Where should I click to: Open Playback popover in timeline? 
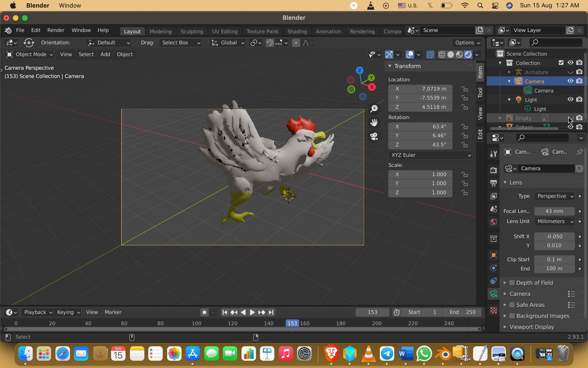tap(37, 312)
